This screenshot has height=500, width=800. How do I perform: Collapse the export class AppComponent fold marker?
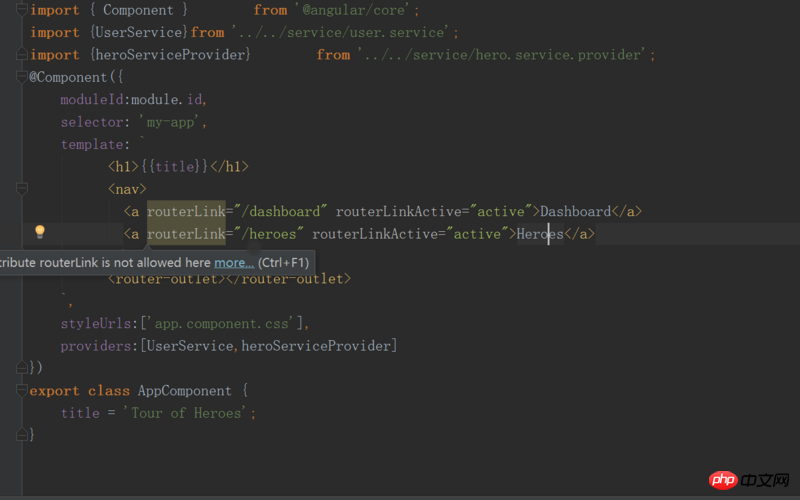[21, 390]
